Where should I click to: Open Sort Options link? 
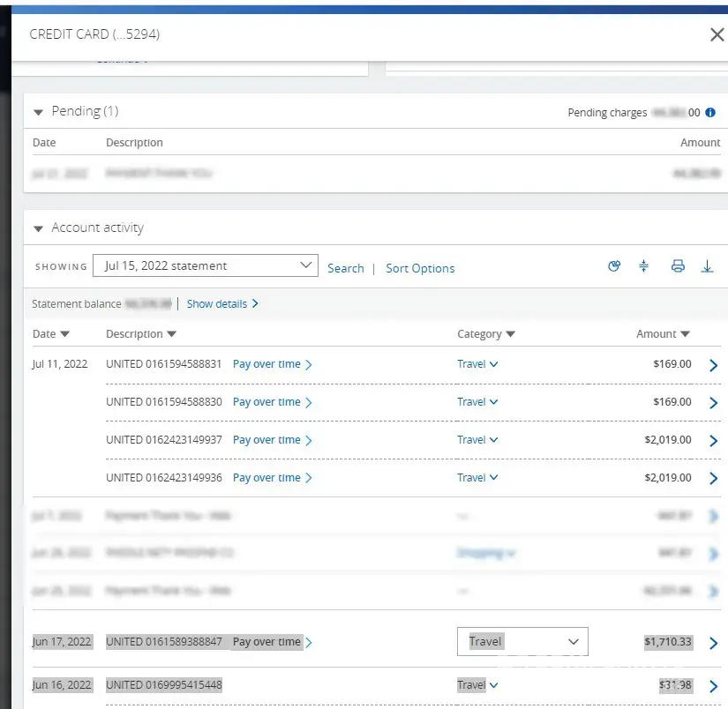tap(420, 268)
